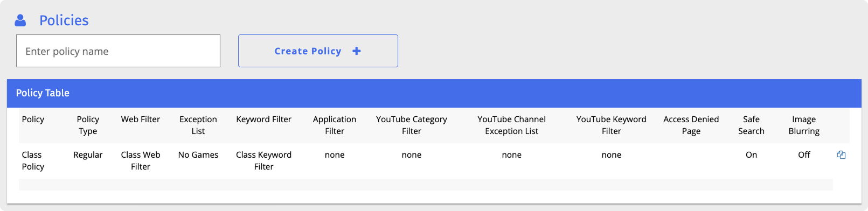
Task: Select the YouTube Keyword Filter none cell
Action: click(612, 155)
